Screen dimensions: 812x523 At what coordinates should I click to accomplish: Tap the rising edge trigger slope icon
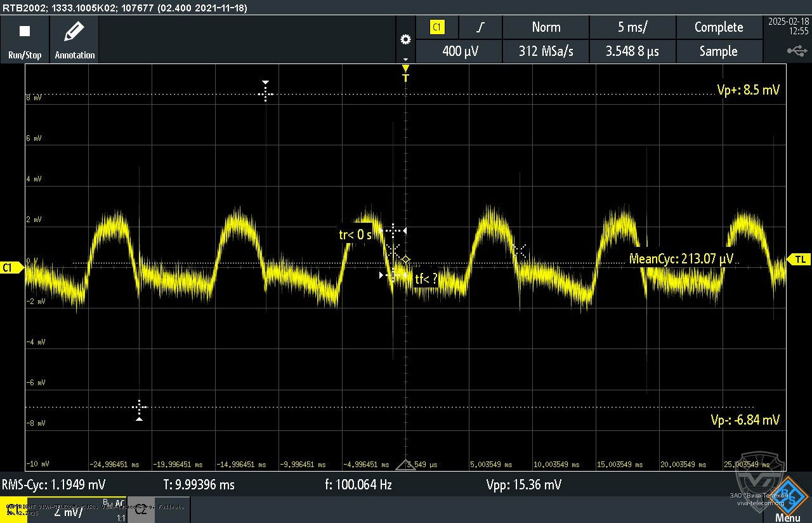pos(480,27)
